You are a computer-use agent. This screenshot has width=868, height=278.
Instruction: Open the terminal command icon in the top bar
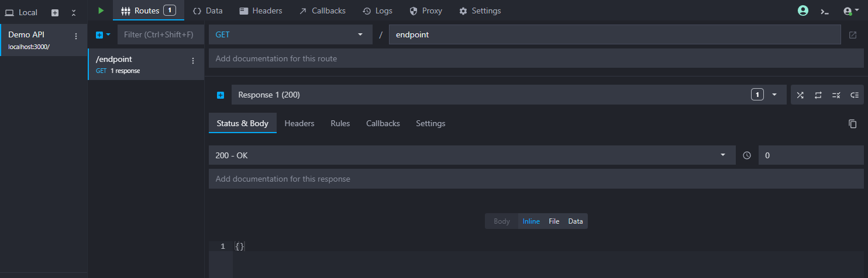click(x=825, y=11)
